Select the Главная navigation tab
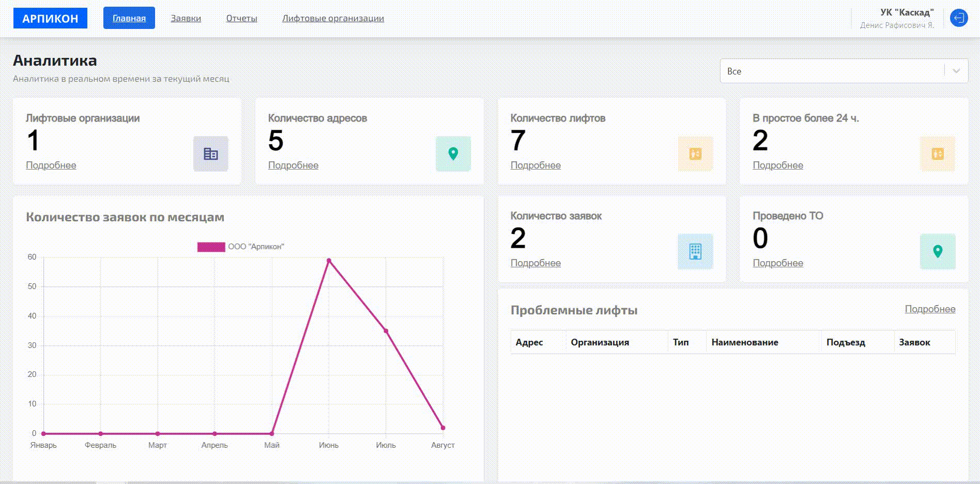 pos(129,18)
